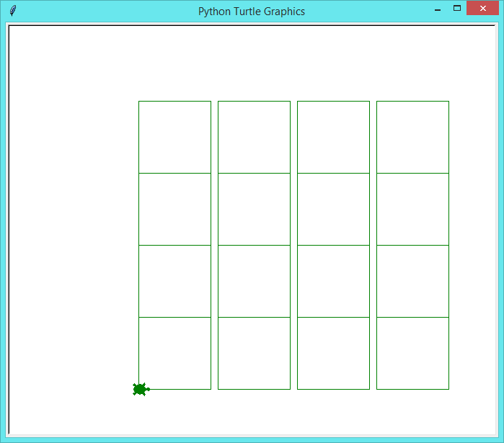The width and height of the screenshot is (504, 443).
Task: Click the bottom square in the second column
Action: pos(254,353)
